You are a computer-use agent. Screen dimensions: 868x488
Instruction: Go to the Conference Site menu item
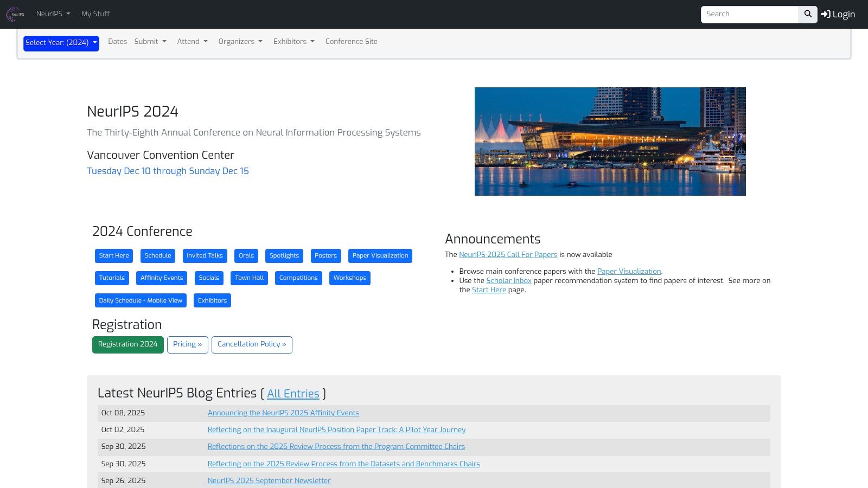click(351, 42)
